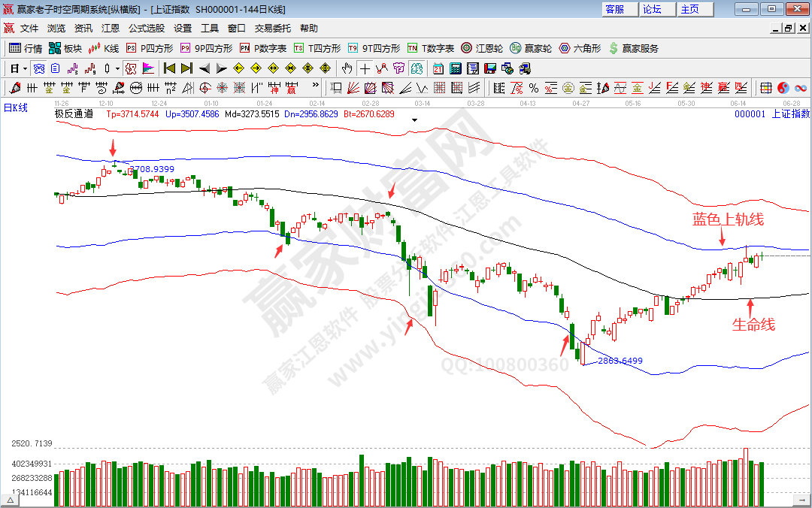This screenshot has width=812, height=508.
Task: Click the percent sign drawing tool
Action: pos(533,88)
